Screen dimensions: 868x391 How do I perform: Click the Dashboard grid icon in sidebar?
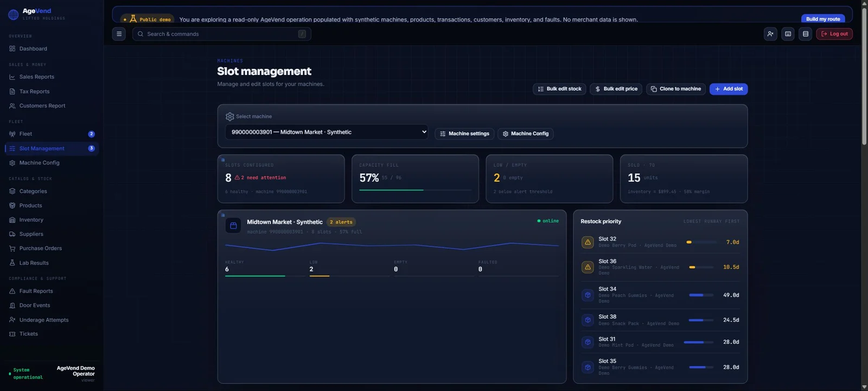point(12,49)
